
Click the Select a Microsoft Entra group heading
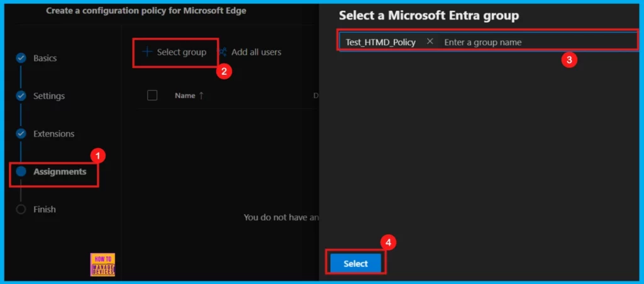429,16
